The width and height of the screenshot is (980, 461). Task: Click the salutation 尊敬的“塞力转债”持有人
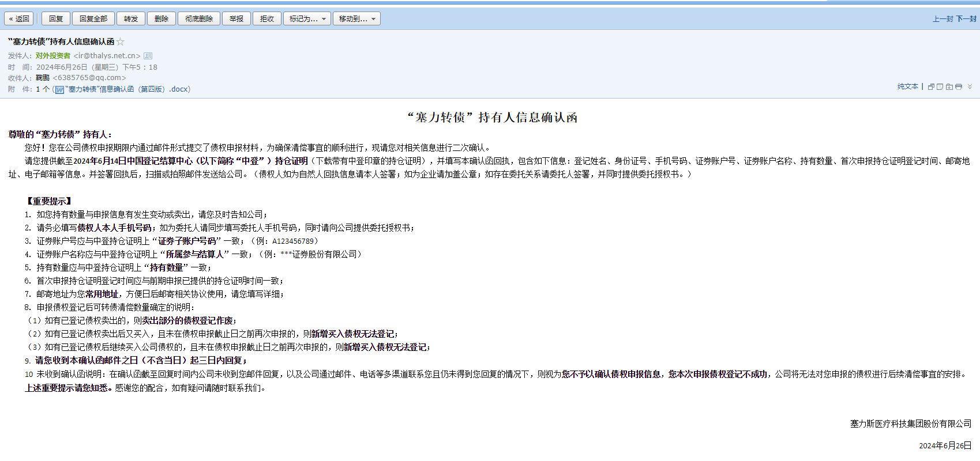pyautogui.click(x=60, y=134)
